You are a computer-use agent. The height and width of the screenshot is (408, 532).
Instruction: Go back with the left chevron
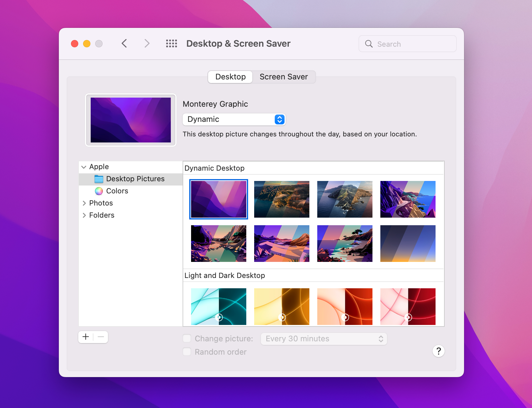[x=124, y=44]
